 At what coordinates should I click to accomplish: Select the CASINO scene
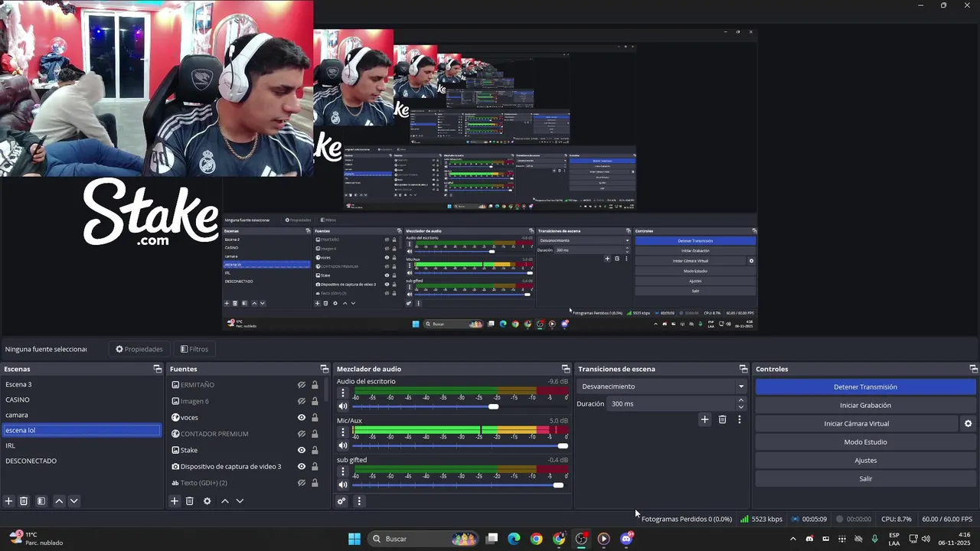pos(82,399)
